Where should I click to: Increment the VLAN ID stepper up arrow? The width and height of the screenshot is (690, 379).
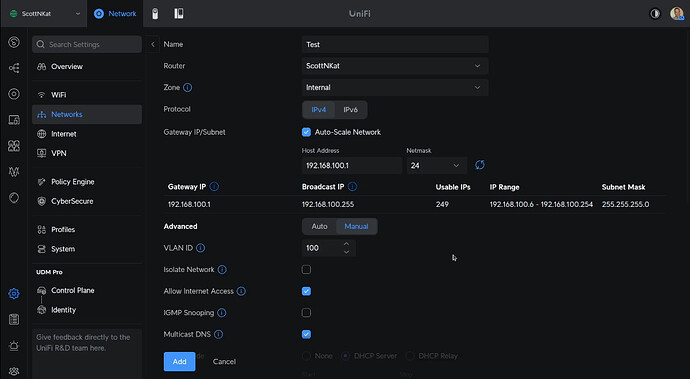coord(346,244)
